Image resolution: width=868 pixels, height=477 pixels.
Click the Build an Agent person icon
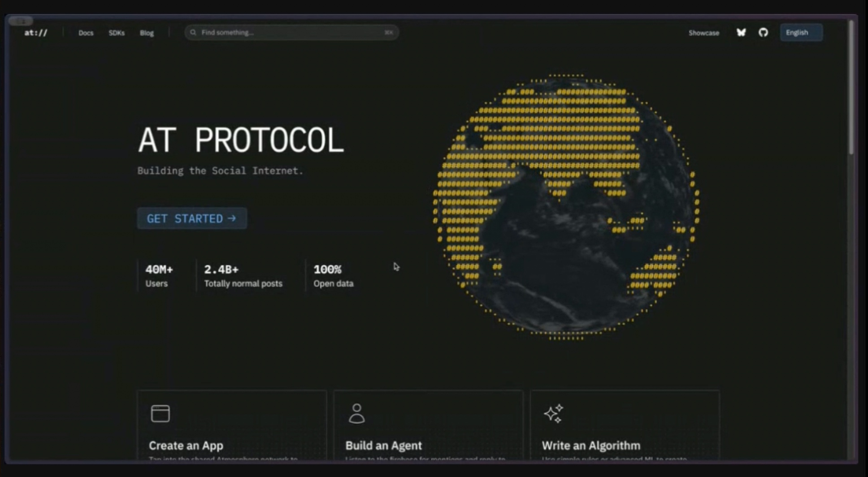point(357,413)
